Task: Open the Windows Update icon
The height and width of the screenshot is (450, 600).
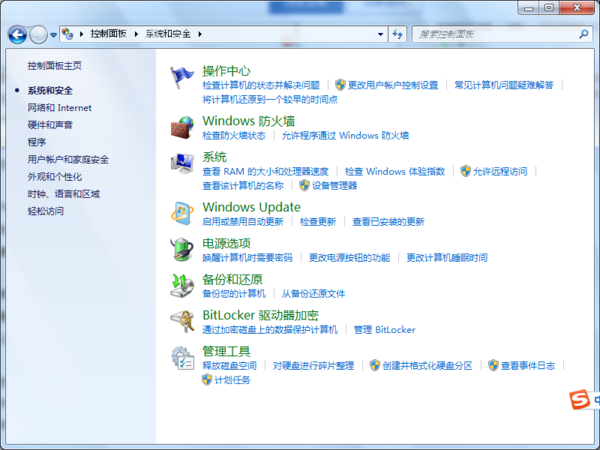Action: coord(182,214)
